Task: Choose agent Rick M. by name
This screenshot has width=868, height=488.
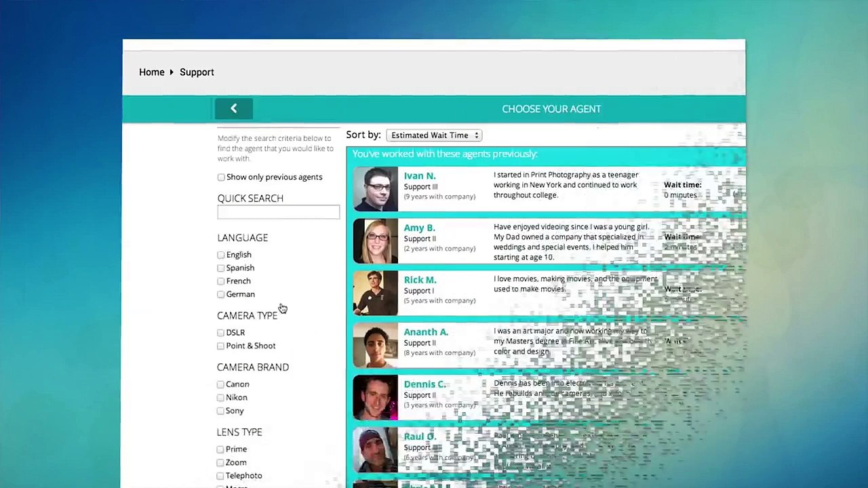Action: [x=420, y=280]
